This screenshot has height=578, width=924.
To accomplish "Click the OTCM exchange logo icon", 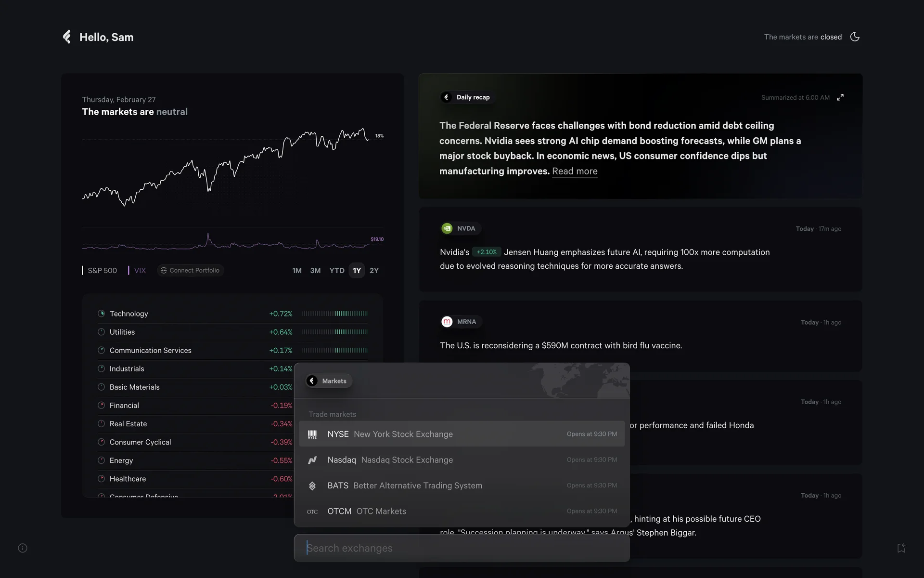I will pos(312,512).
